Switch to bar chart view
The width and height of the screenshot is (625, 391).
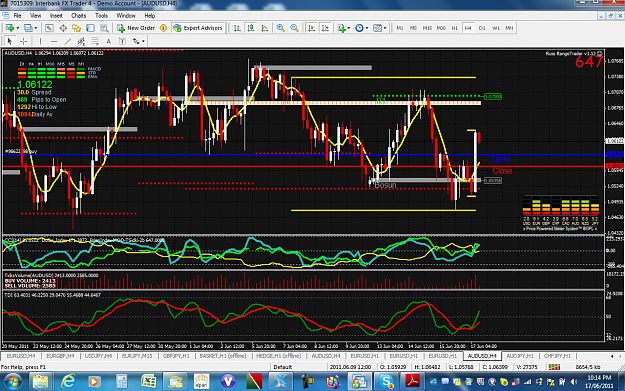coord(237,28)
